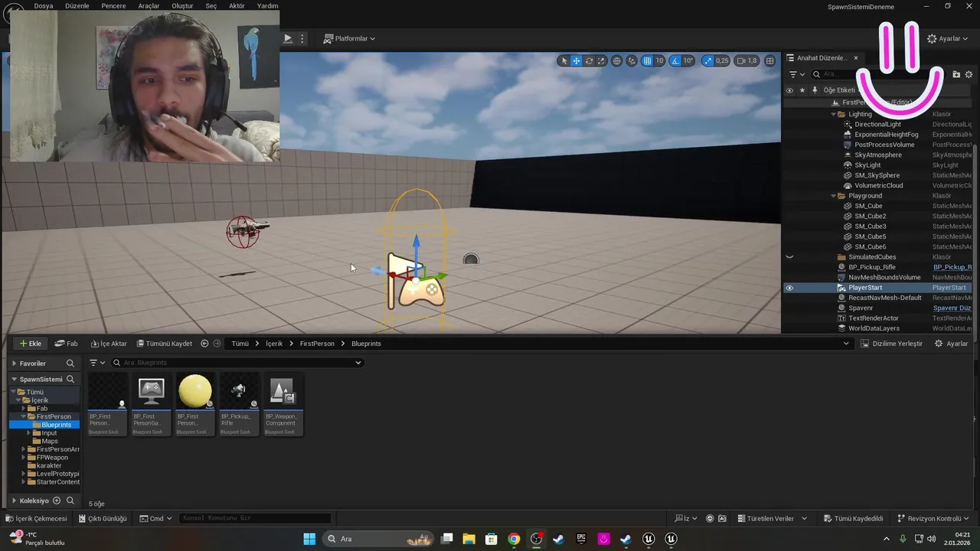This screenshot has width=980, height=551.
Task: Open the Spavenr Düz edit link
Action: (952, 308)
